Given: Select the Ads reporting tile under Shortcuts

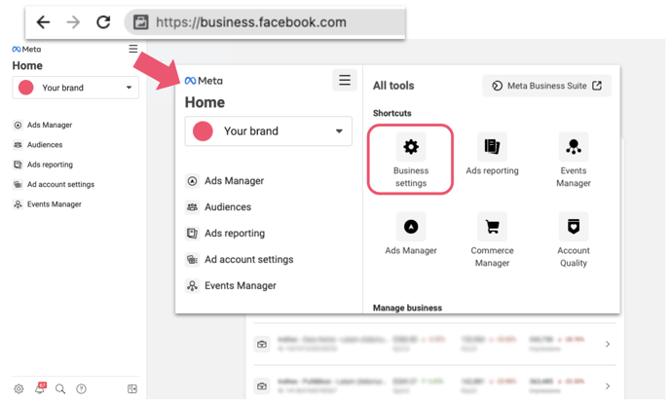Looking at the screenshot, I should click(492, 155).
